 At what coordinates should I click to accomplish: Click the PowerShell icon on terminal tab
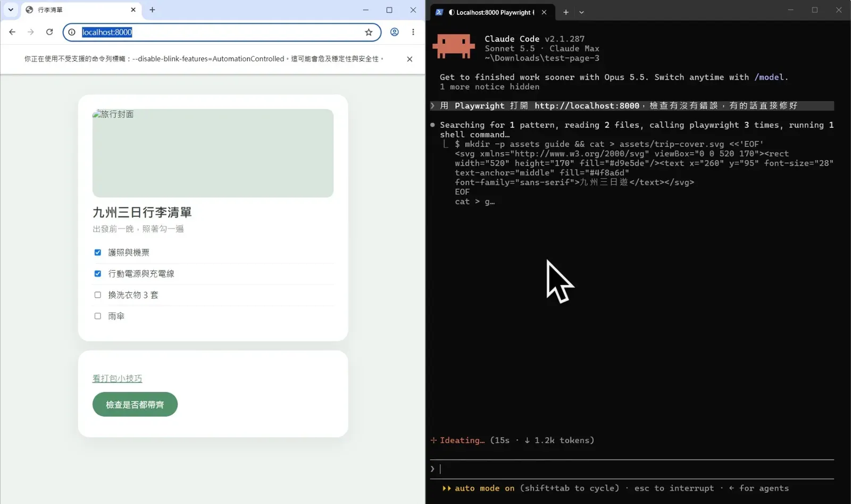439,12
